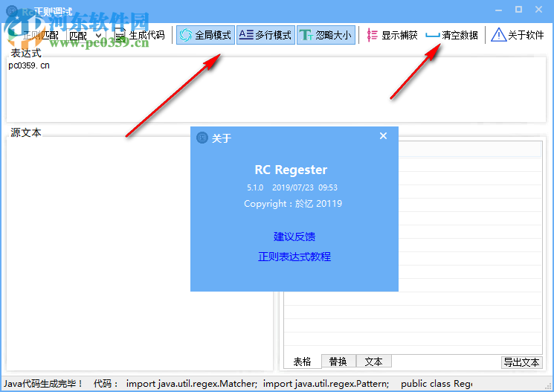Click 清空数据 to clear data
The height and width of the screenshot is (392, 554).
452,35
